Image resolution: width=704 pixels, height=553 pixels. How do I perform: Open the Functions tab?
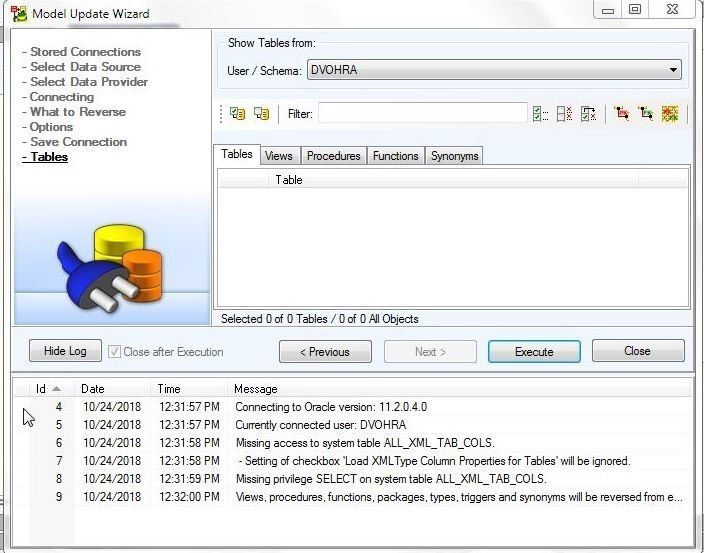click(396, 156)
